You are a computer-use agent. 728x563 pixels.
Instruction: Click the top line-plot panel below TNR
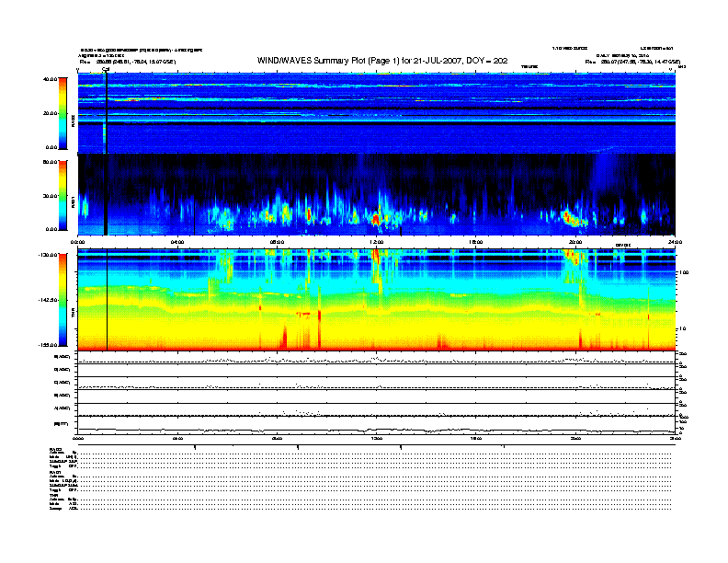[377, 358]
